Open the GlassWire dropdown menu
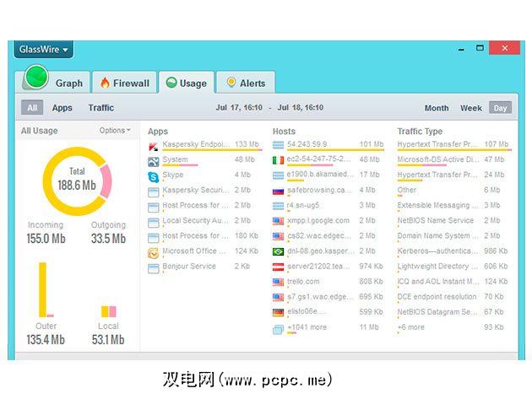The image size is (532, 399). pyautogui.click(x=43, y=50)
